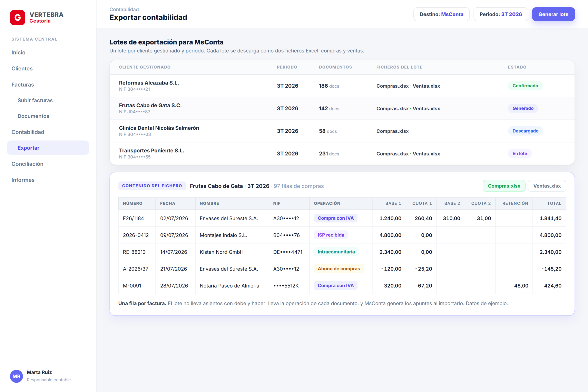Click the Abono de compras operation tag

click(339, 268)
